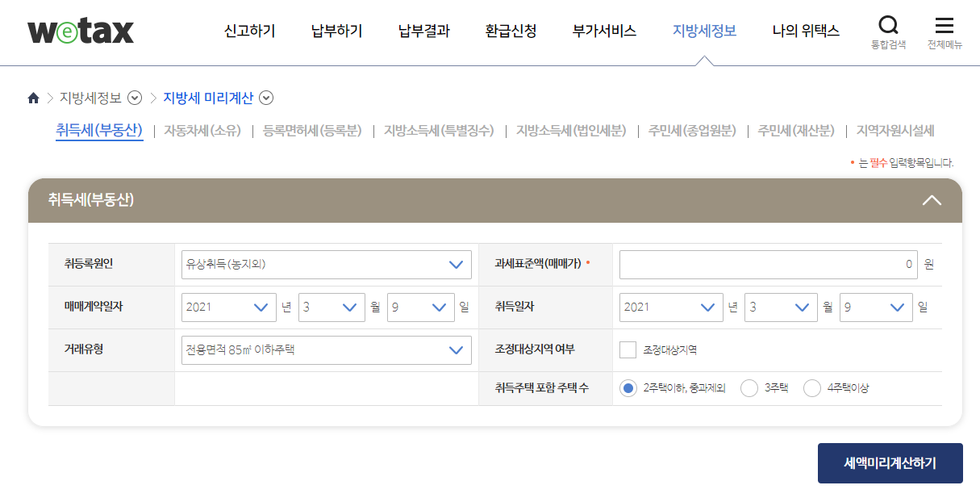980x502 pixels.
Task: Open the 매매계약일자 year dropdown
Action: coord(229,307)
